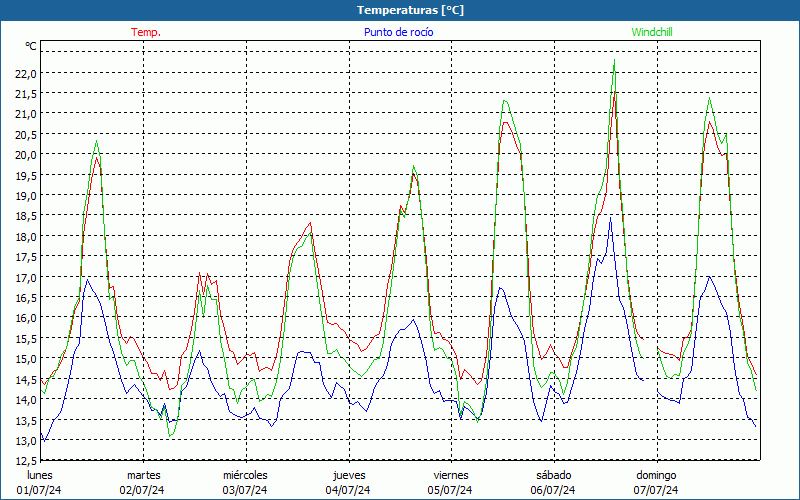Click the green 'Windchill' legend label

point(652,32)
